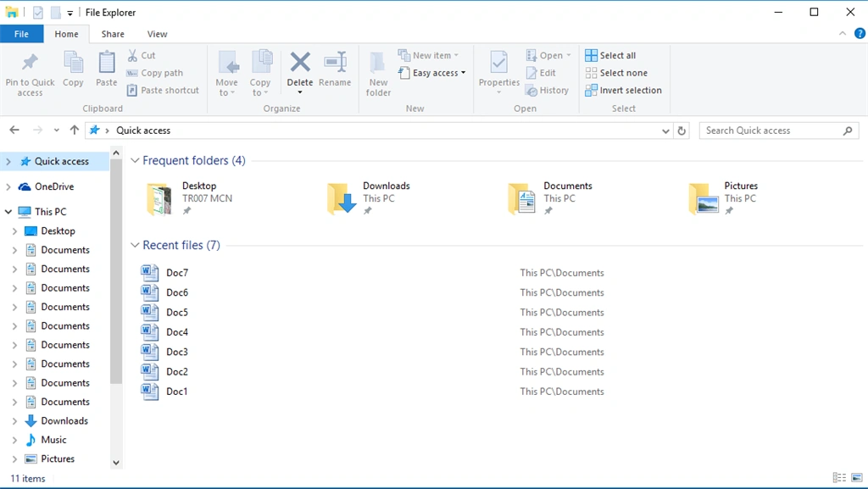The image size is (868, 489).
Task: Select the Doc4 recent file
Action: tap(177, 332)
